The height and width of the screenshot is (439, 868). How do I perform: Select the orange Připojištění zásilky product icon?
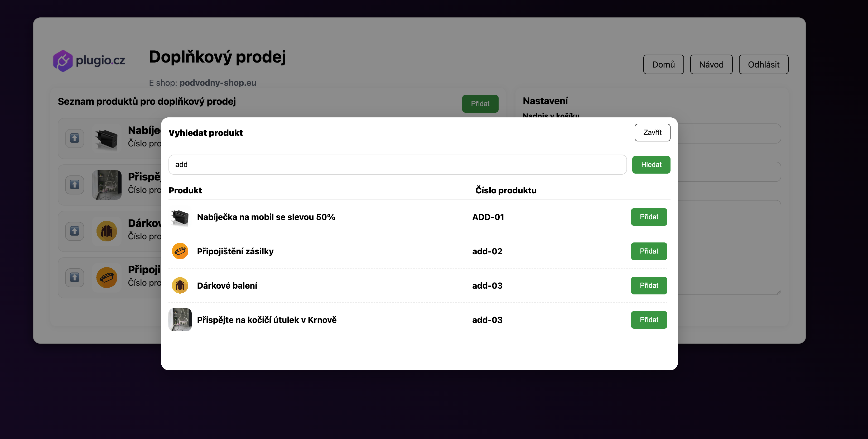point(180,251)
